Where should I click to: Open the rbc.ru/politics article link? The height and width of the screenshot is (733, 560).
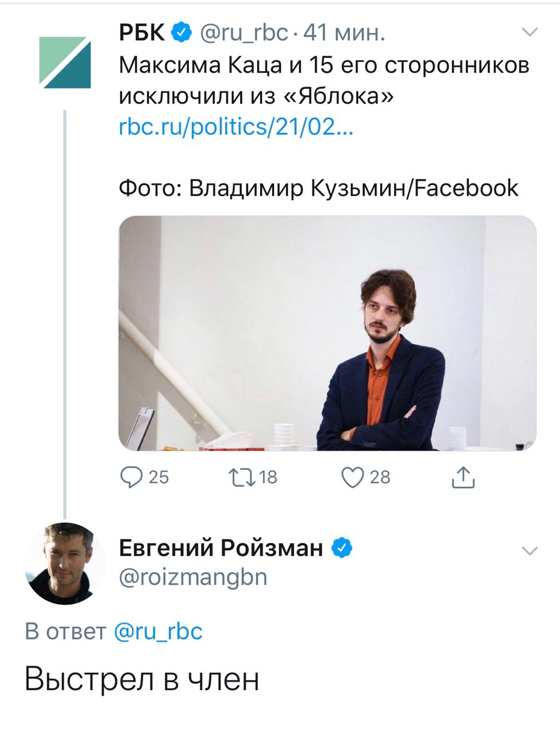coord(236,127)
